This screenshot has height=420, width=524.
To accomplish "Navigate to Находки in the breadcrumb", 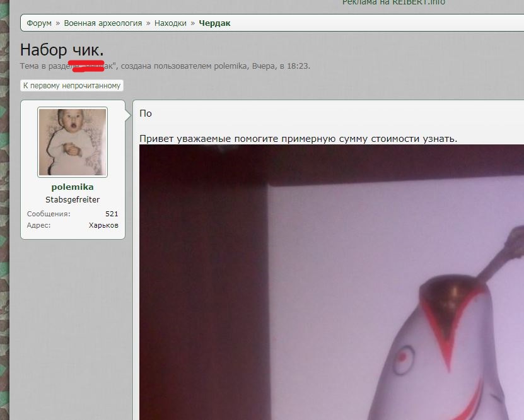I will (170, 23).
